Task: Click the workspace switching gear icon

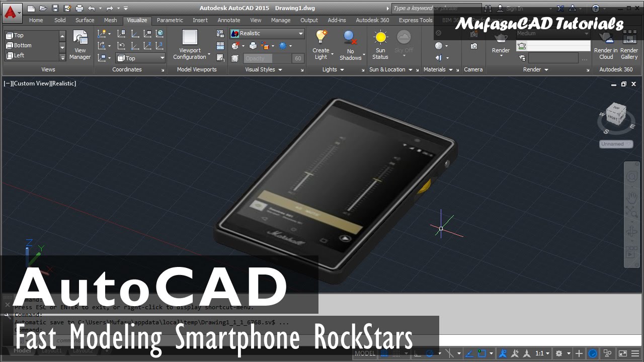Action: tap(558, 353)
